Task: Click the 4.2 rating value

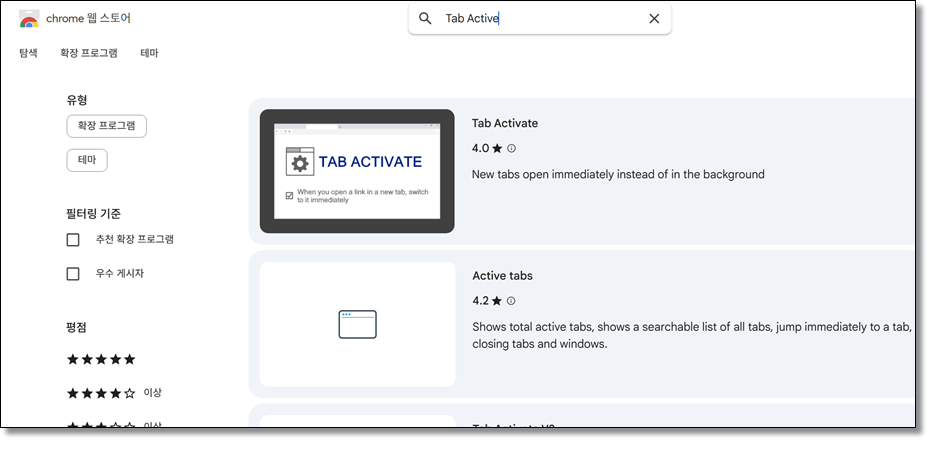Action: coord(481,301)
